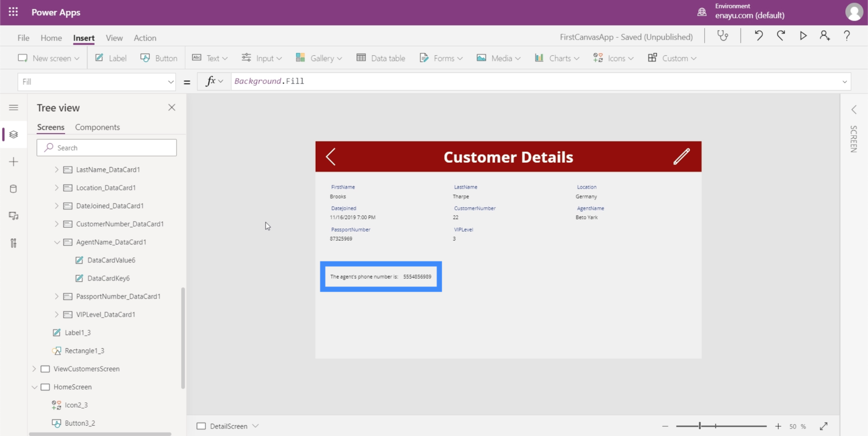Select the Screens tab in Tree view
This screenshot has width=868, height=436.
coord(51,127)
